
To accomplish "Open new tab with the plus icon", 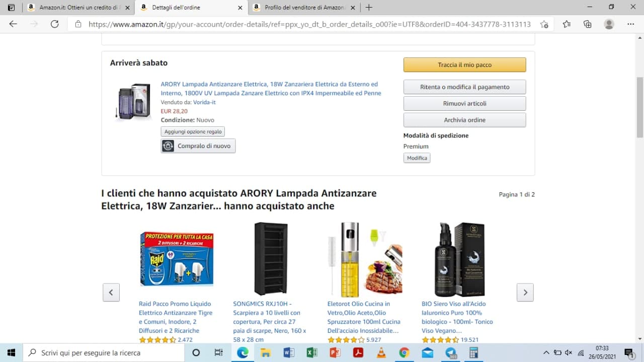I will coord(369,8).
